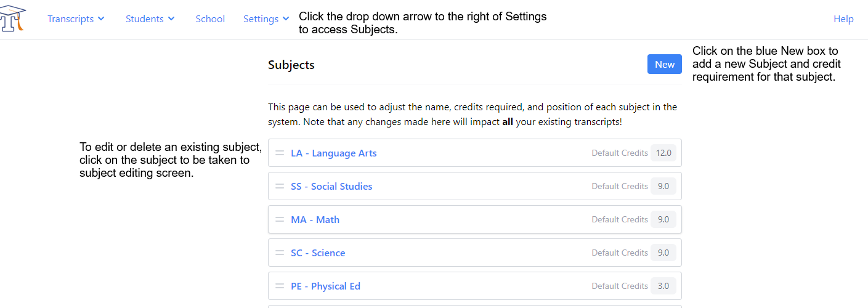Click the Physical Ed 3.0 credits badge

pos(663,286)
